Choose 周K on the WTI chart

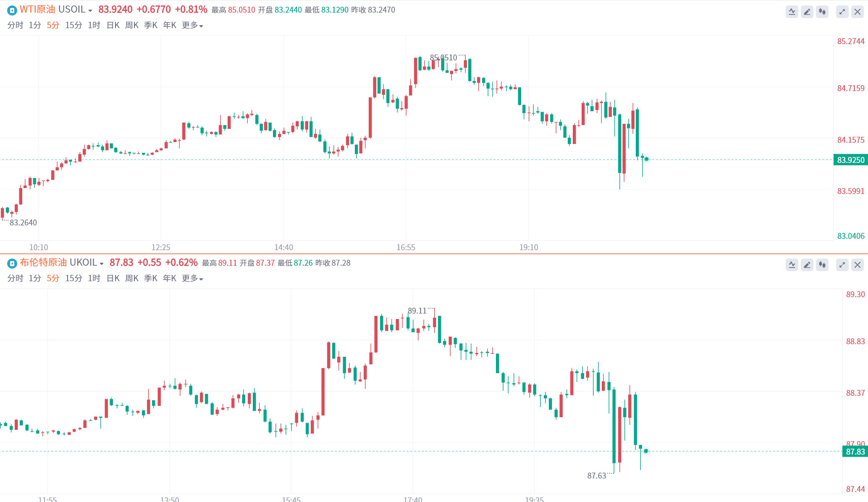[x=132, y=26]
